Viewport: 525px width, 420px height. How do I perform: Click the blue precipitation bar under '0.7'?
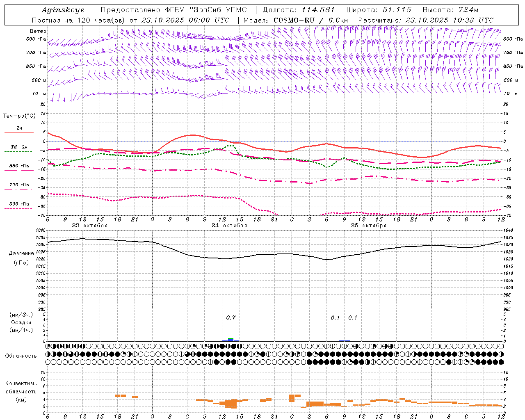[231, 340]
